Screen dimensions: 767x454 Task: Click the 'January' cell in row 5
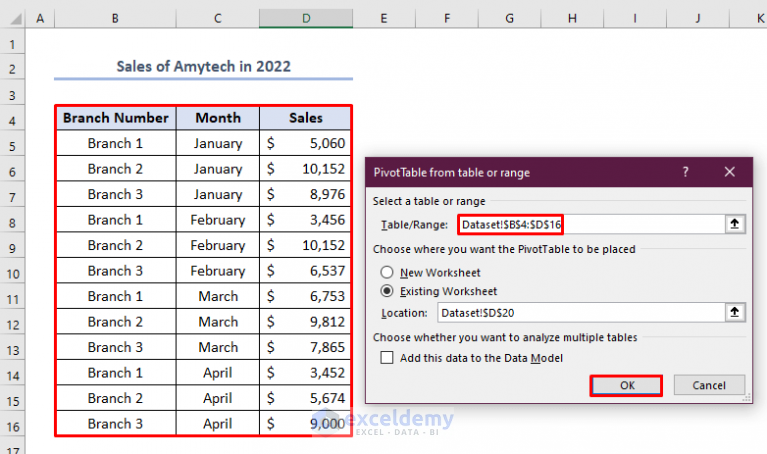pos(218,143)
